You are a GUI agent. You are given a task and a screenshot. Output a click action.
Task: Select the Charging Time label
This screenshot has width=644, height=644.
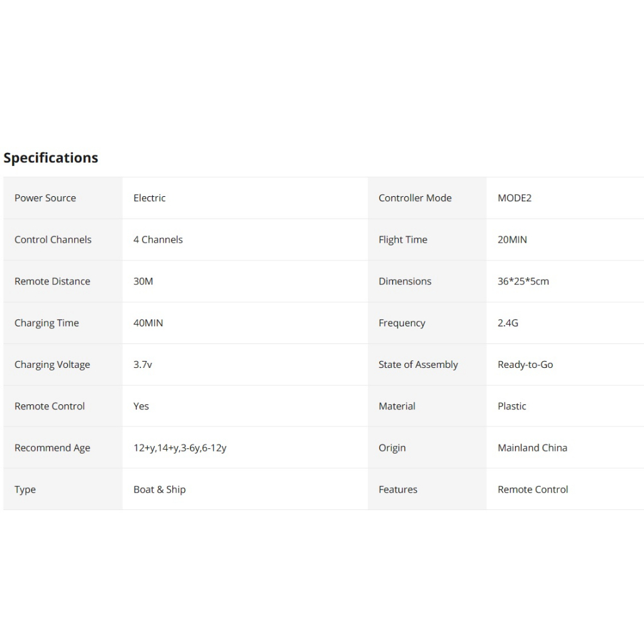[47, 323]
